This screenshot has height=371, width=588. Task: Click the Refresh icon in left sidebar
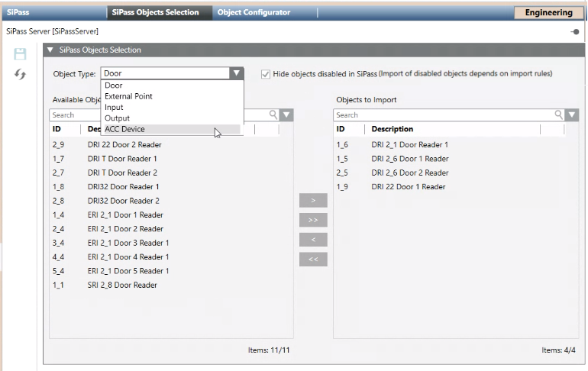coord(21,73)
